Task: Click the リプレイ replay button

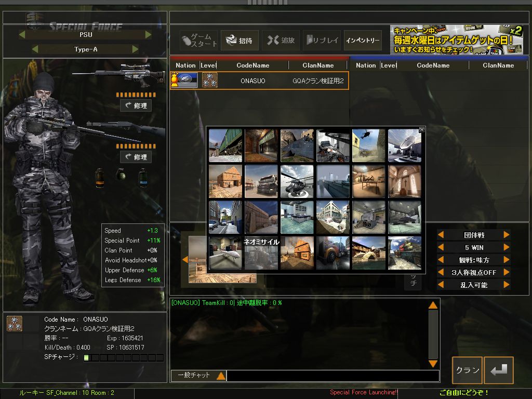Action: 322,40
